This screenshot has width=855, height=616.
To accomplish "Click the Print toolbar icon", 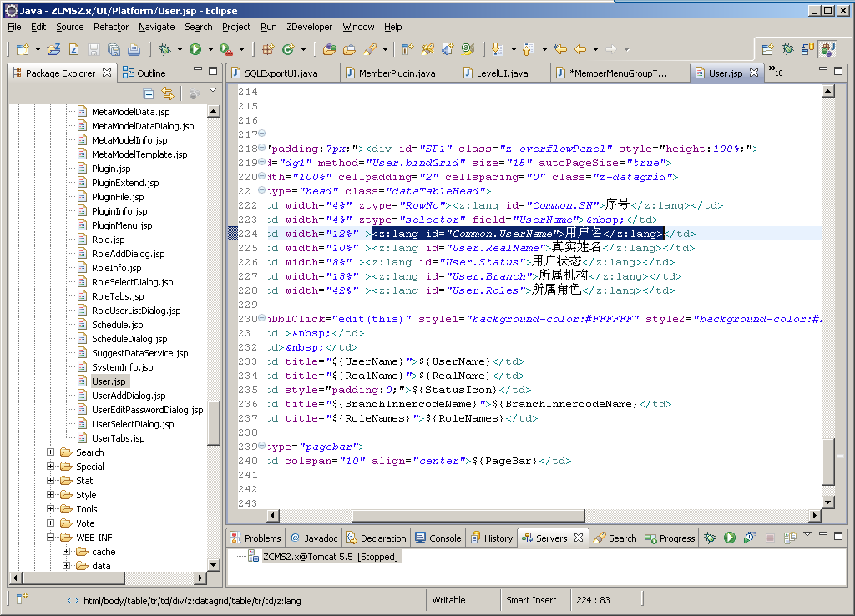I will tap(134, 50).
